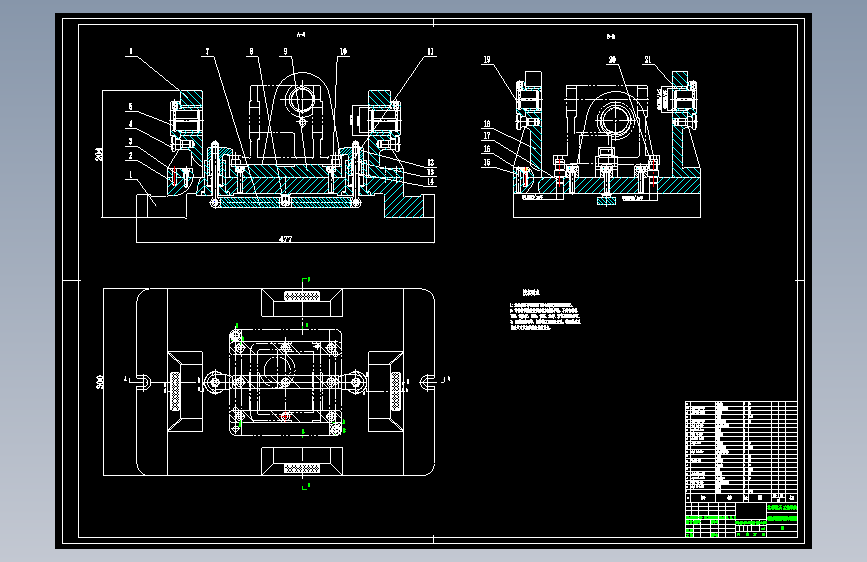Click part number label 13

[431, 172]
